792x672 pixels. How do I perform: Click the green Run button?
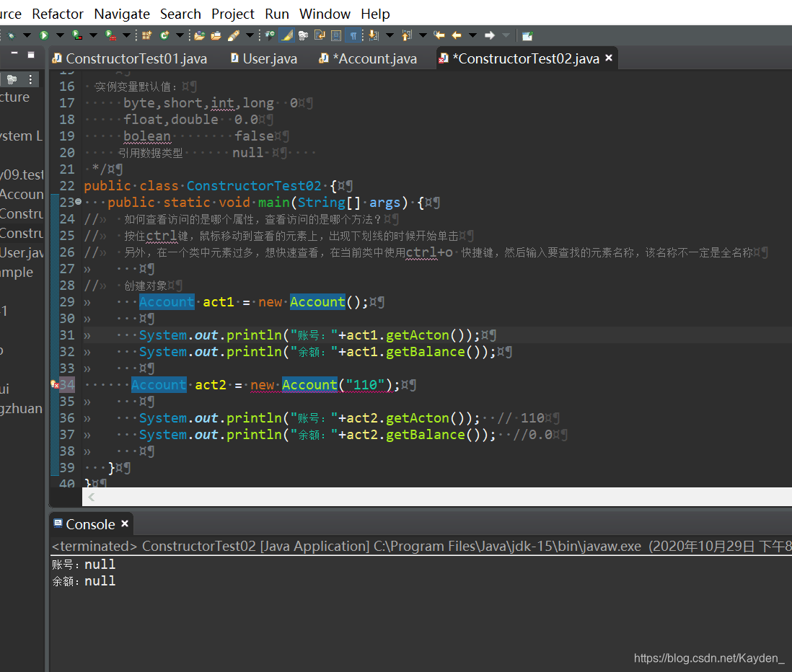click(x=44, y=35)
